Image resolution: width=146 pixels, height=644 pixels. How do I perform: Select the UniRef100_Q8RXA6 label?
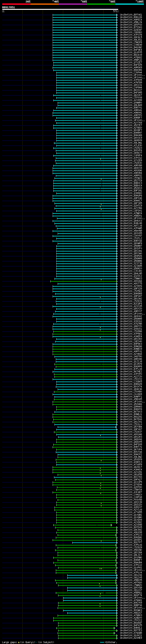[x=131, y=359]
